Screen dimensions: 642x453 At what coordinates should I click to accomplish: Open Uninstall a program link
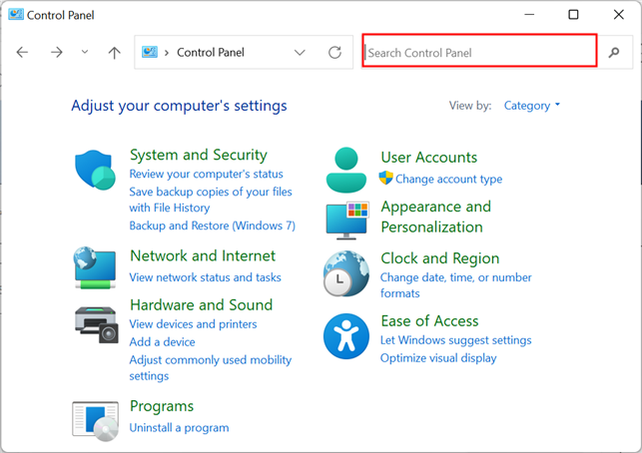tap(179, 427)
